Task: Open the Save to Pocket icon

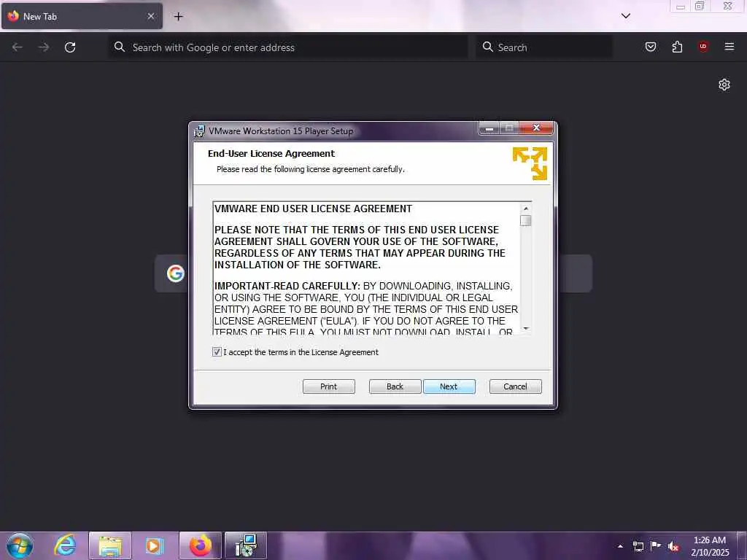Action: (x=651, y=47)
